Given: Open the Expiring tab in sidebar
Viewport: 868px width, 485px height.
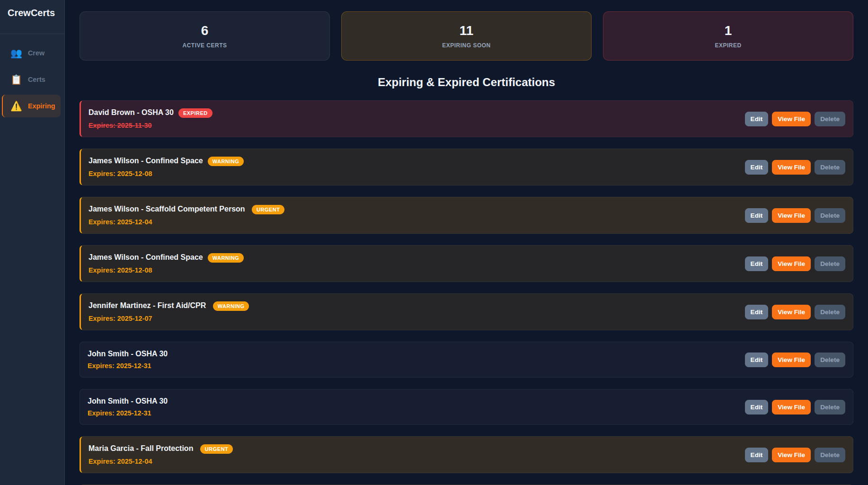Looking at the screenshot, I should tap(42, 106).
